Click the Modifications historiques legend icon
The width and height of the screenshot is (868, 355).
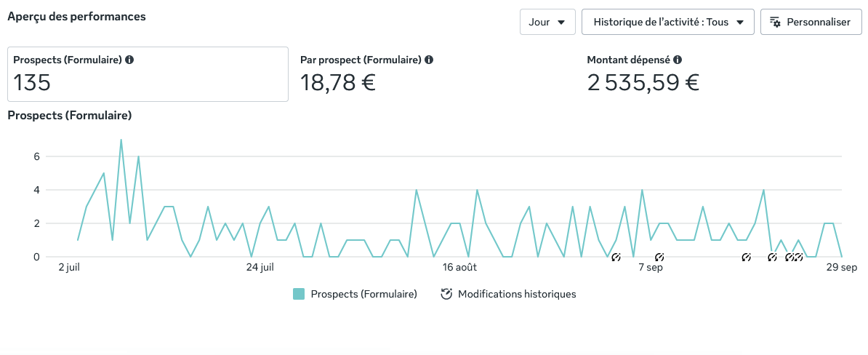pyautogui.click(x=446, y=294)
